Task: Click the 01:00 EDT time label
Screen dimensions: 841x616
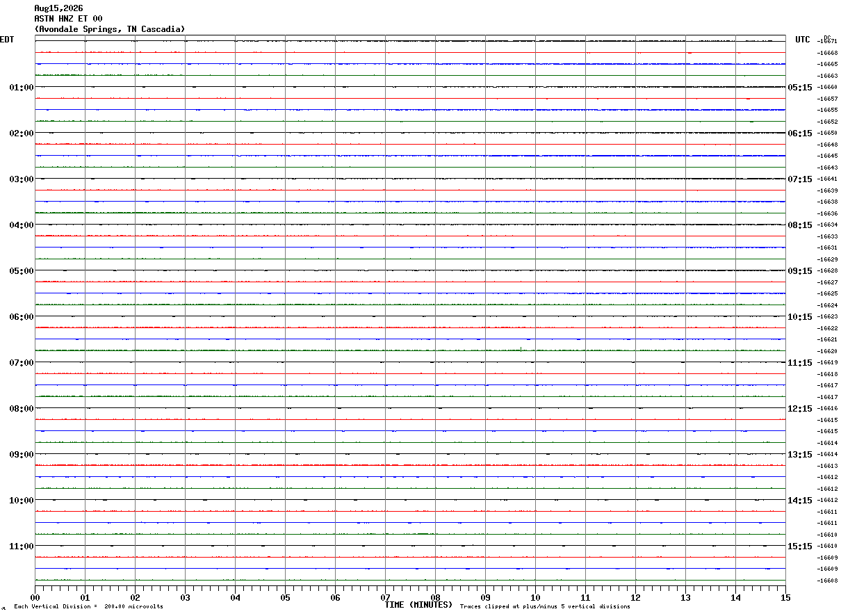Action: pos(22,88)
